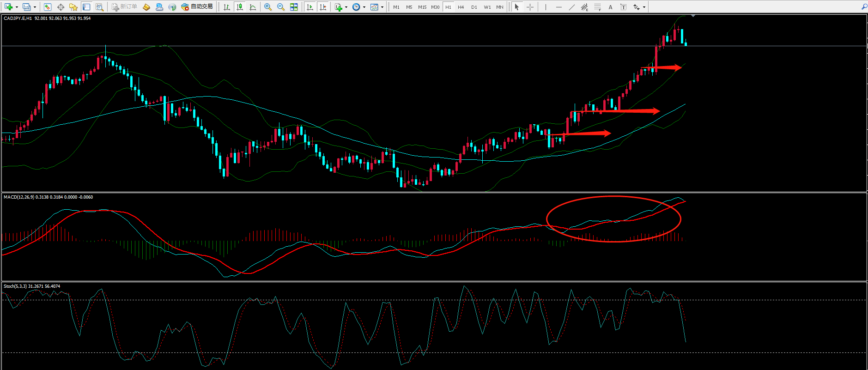Open the Periodicity clock dropdown arrow

[364, 7]
